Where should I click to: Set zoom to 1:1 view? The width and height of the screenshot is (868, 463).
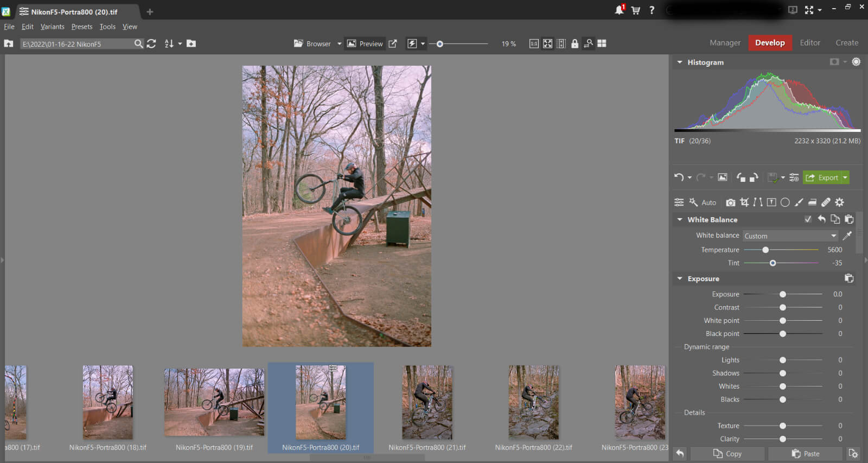[x=534, y=43]
